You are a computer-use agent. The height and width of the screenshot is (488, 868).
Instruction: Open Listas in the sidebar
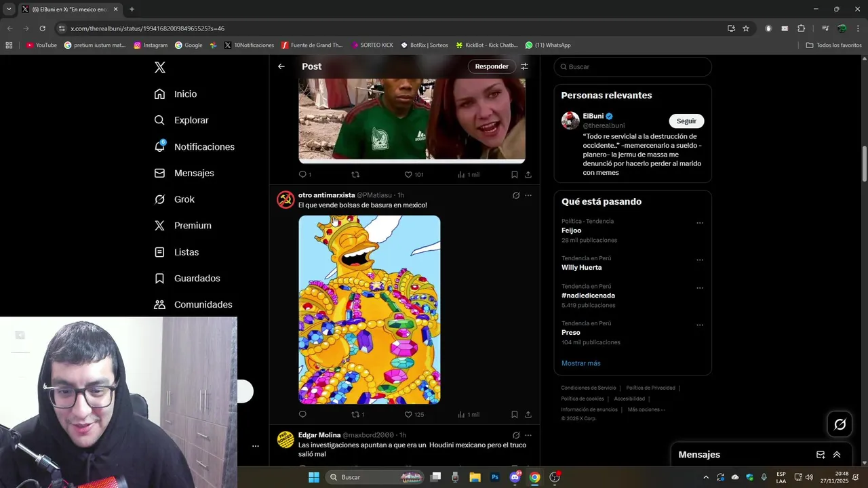[x=176, y=252]
